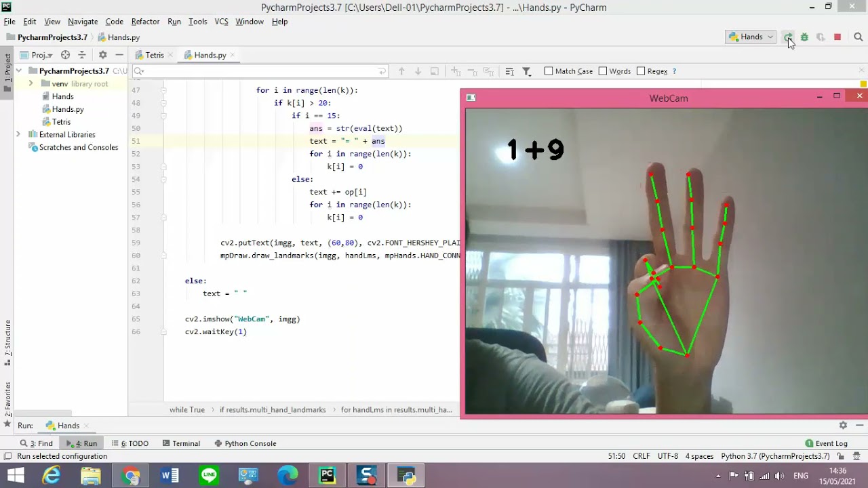Screen dimensions: 868x488
Task: Open 3: Find tool window
Action: pos(37,443)
